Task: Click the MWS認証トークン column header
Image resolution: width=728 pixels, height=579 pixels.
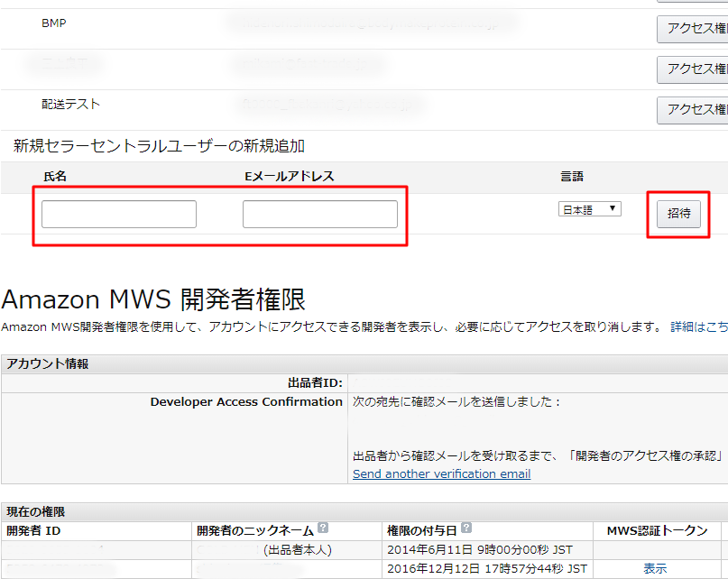Action: (x=657, y=531)
